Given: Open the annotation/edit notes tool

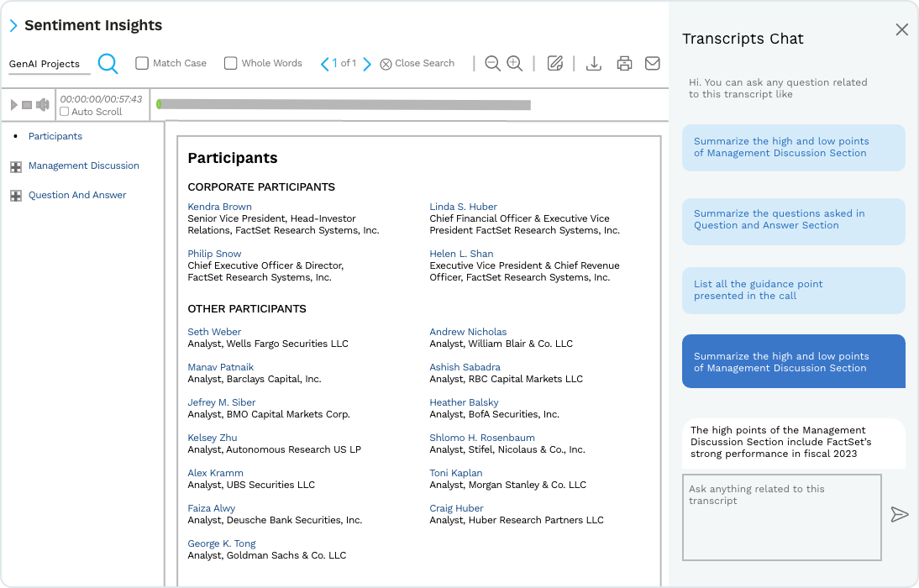Looking at the screenshot, I should pyautogui.click(x=555, y=63).
